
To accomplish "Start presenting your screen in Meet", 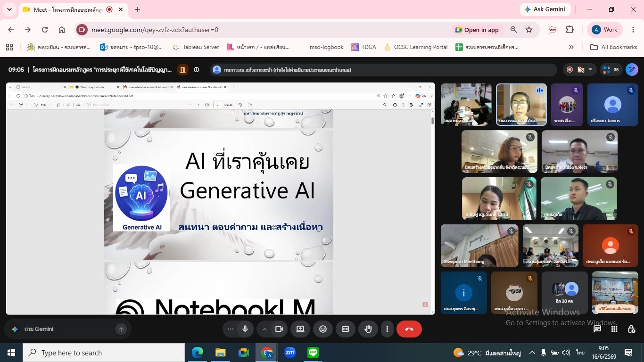I will pyautogui.click(x=300, y=329).
